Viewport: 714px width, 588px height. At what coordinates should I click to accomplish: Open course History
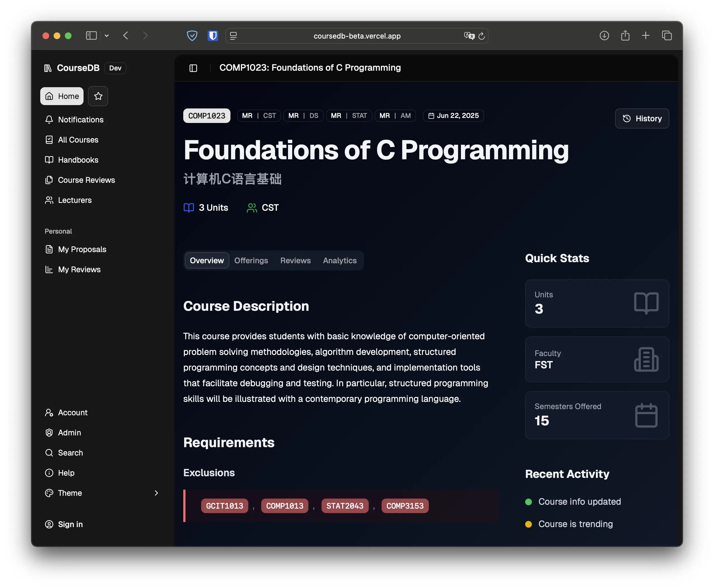(x=642, y=118)
